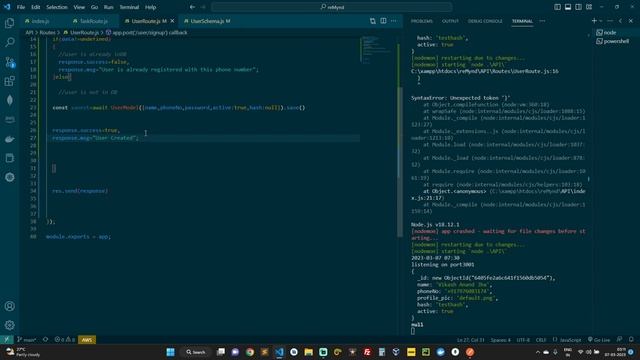This screenshot has width=640, height=360.
Task: Open the new terminal launch profile dropdown
Action: pyautogui.click(x=600, y=21)
